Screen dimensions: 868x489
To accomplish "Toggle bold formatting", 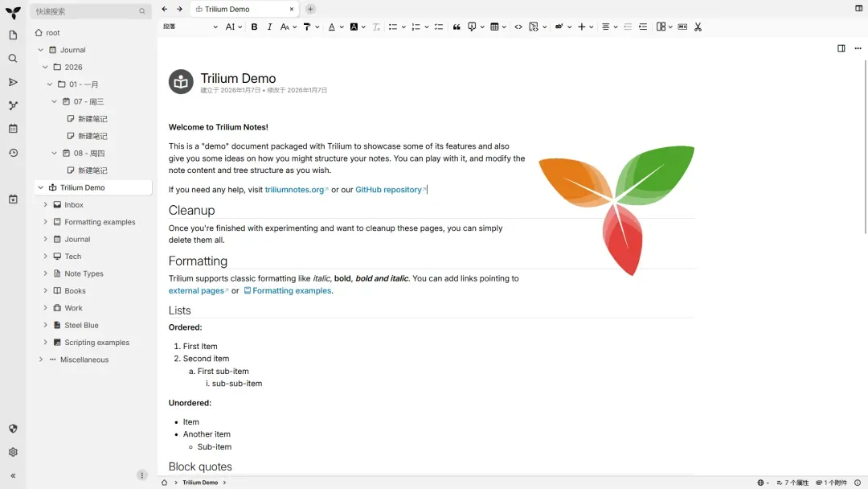I will coord(254,27).
